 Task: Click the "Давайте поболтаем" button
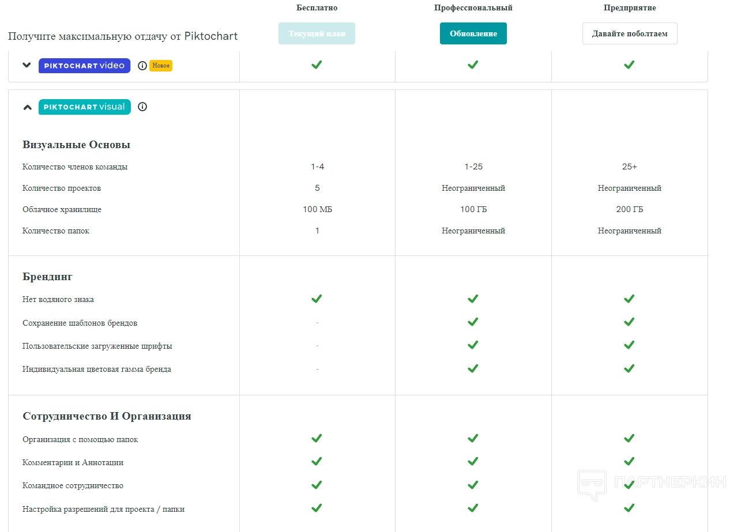click(x=630, y=33)
